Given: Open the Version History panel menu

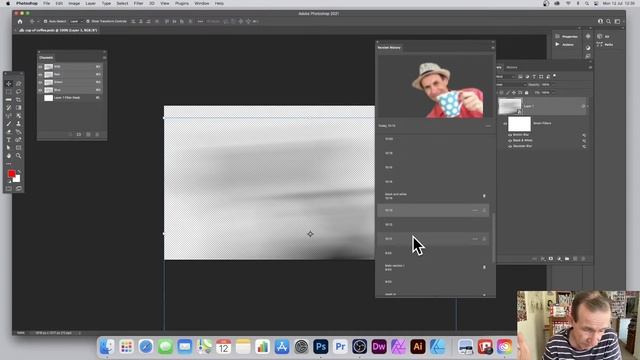Looking at the screenshot, I should click(x=493, y=48).
